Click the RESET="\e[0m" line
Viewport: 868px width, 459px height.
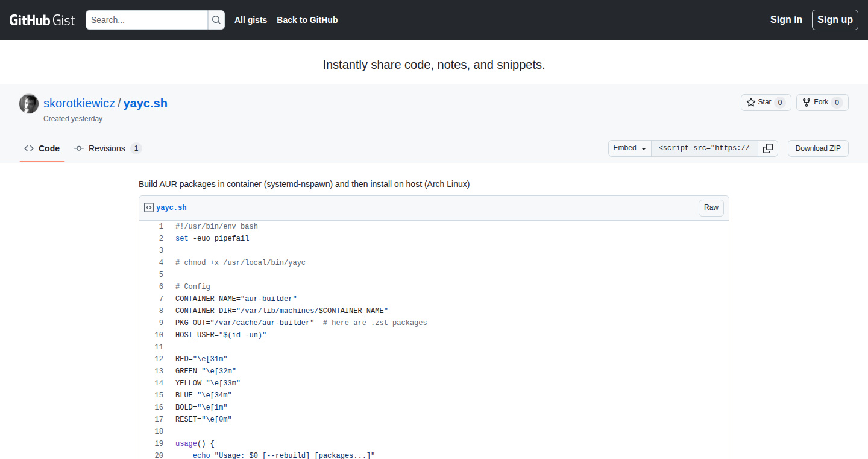point(204,419)
